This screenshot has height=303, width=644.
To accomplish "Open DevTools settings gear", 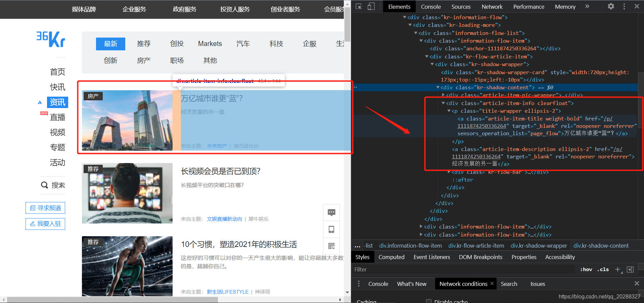I will click(x=611, y=6).
